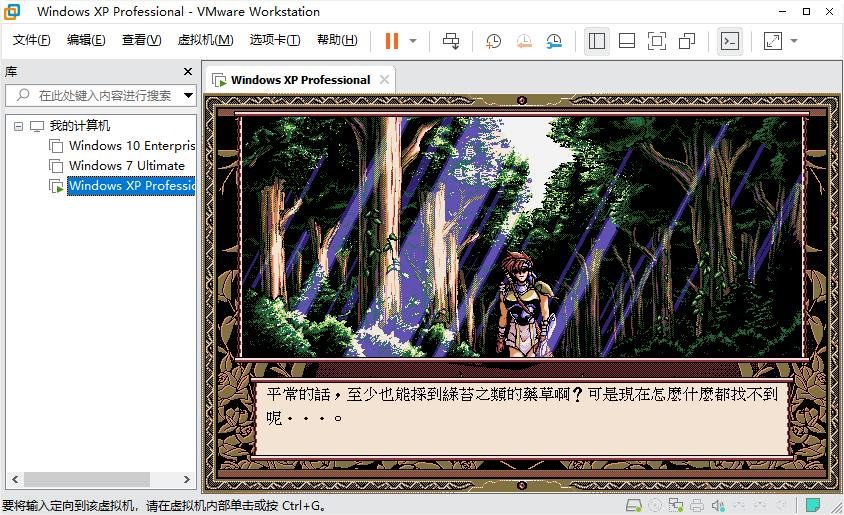This screenshot has height=515, width=844.
Task: Toggle the thumbnail bar view
Action: 627,41
